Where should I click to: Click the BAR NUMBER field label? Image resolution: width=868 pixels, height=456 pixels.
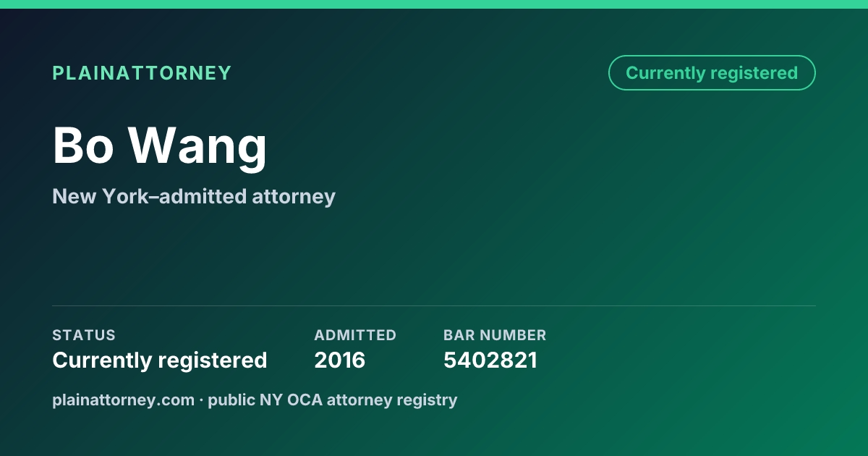coord(495,335)
